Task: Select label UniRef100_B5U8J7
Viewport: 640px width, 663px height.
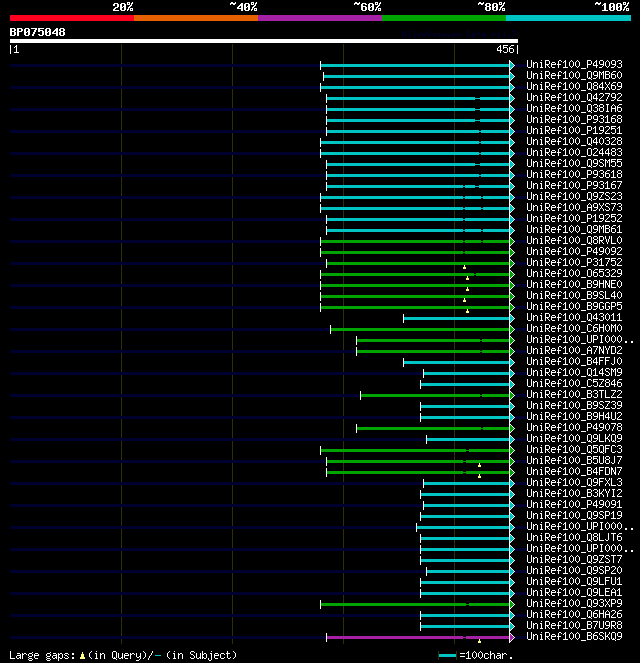Action: click(x=574, y=460)
